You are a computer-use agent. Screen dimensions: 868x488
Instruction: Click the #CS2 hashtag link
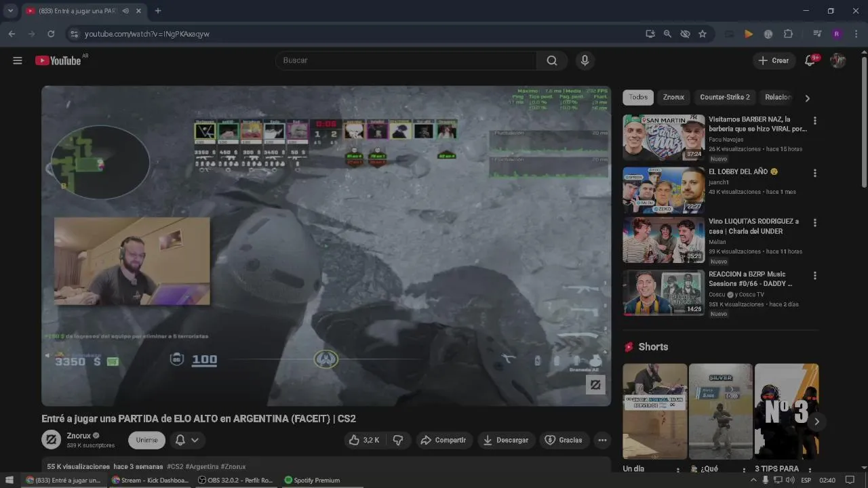(x=175, y=466)
